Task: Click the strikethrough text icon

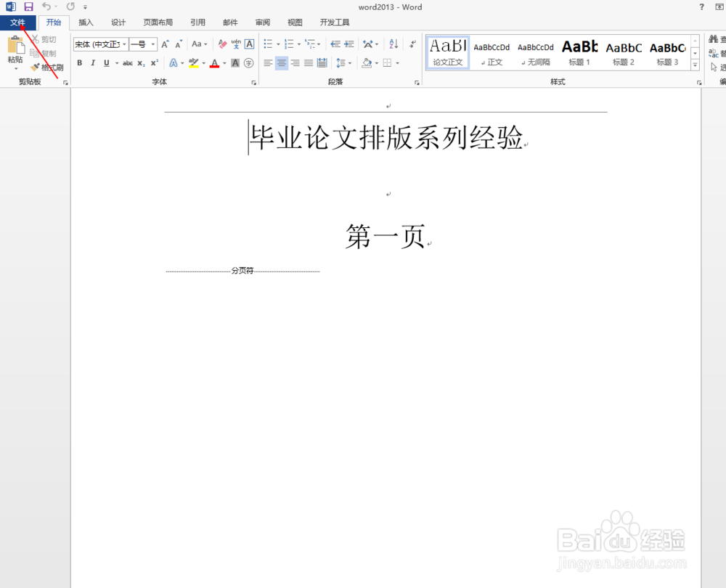Action: click(x=129, y=62)
